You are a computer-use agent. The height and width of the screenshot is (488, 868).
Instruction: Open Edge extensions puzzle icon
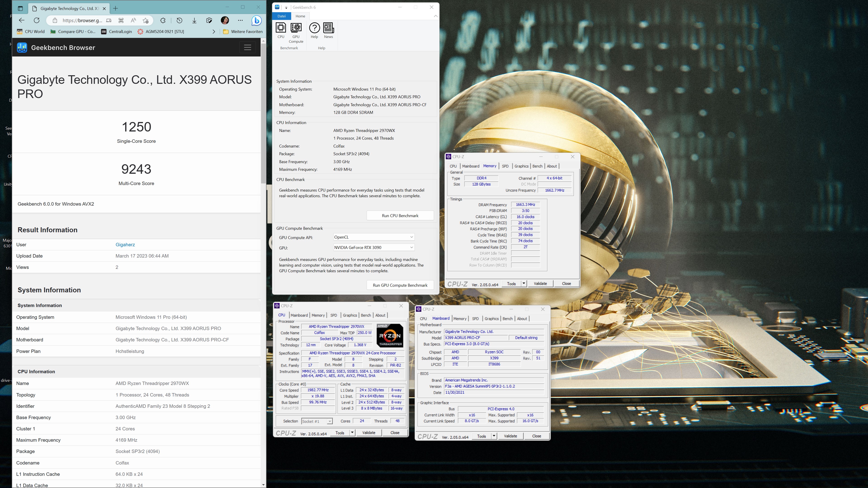(x=163, y=21)
